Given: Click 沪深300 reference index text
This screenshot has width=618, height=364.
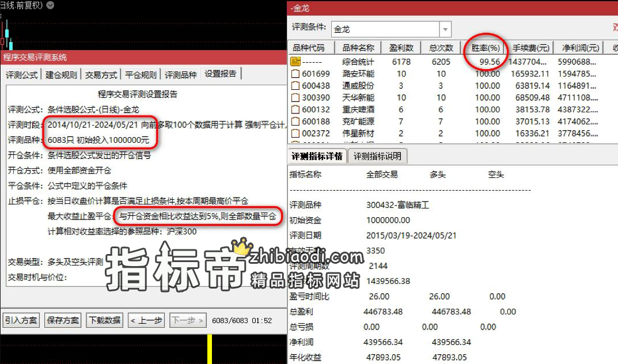Looking at the screenshot, I should click(x=181, y=232).
